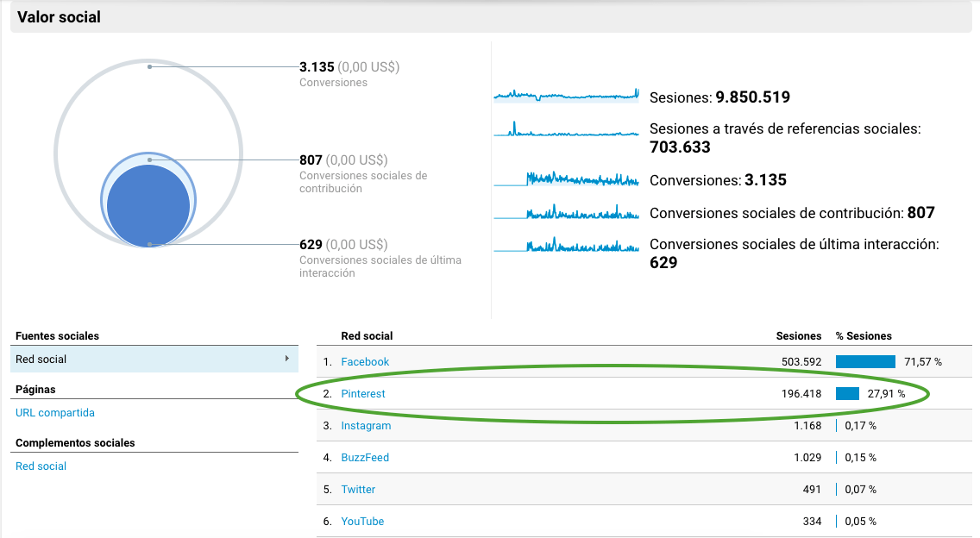Click BuzzFeed's 0,15 % value

(861, 458)
